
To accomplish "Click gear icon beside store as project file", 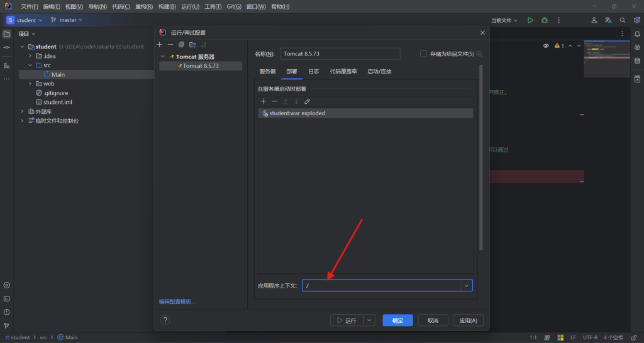I will (479, 54).
